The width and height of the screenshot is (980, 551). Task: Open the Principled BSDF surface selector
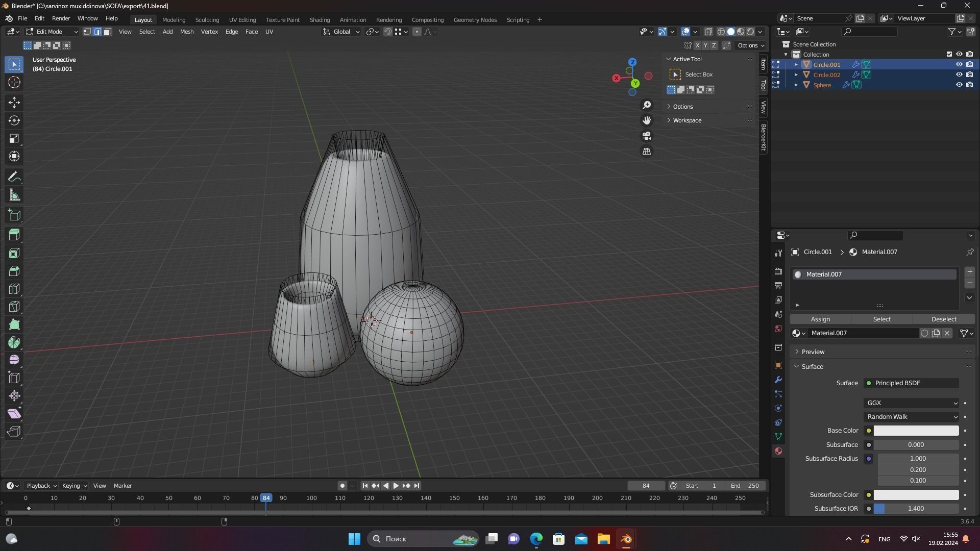point(912,383)
